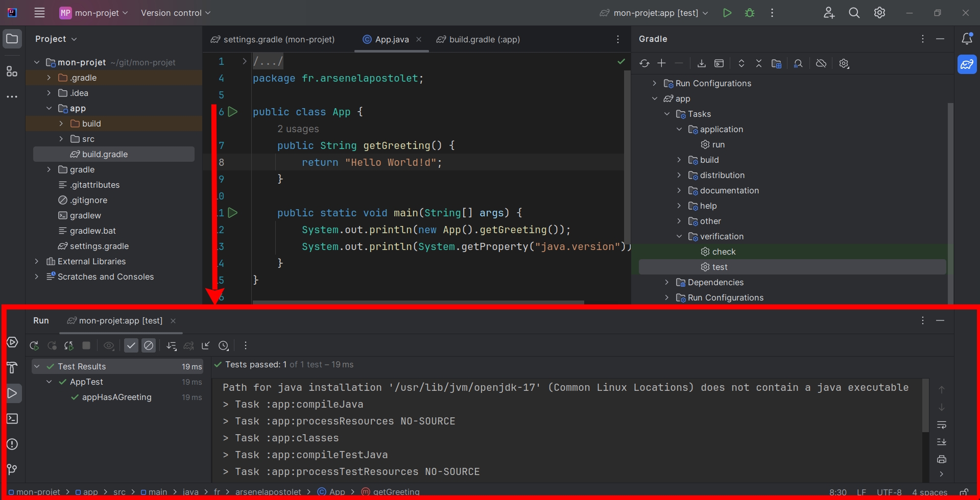980x500 pixels.
Task: Open Notifications bell icon
Action: pos(967,39)
